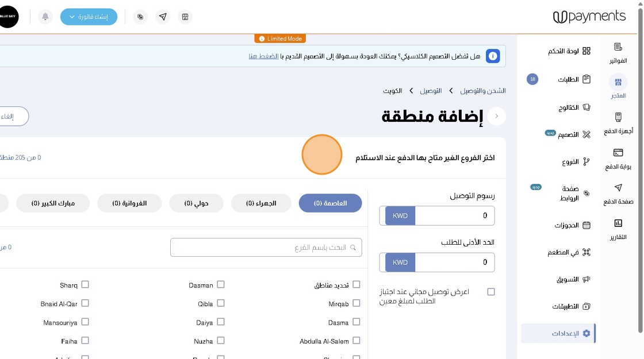The width and height of the screenshot is (644, 359).
Task: Check the Nuzha area checkbox
Action: click(x=221, y=341)
